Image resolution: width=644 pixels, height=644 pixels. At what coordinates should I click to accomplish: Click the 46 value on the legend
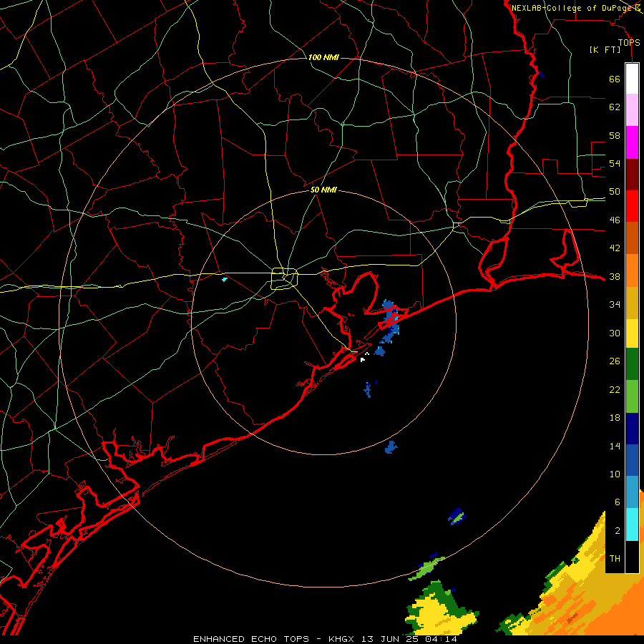615,220
